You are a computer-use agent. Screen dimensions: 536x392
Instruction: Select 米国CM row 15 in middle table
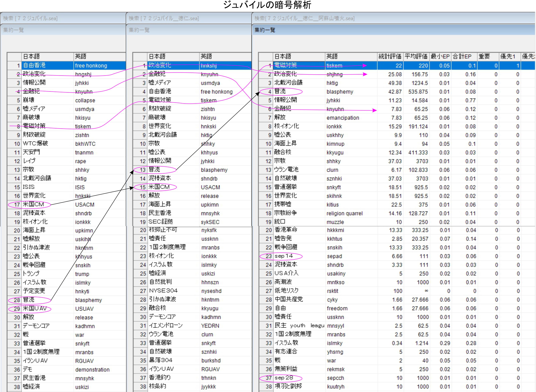(159, 187)
